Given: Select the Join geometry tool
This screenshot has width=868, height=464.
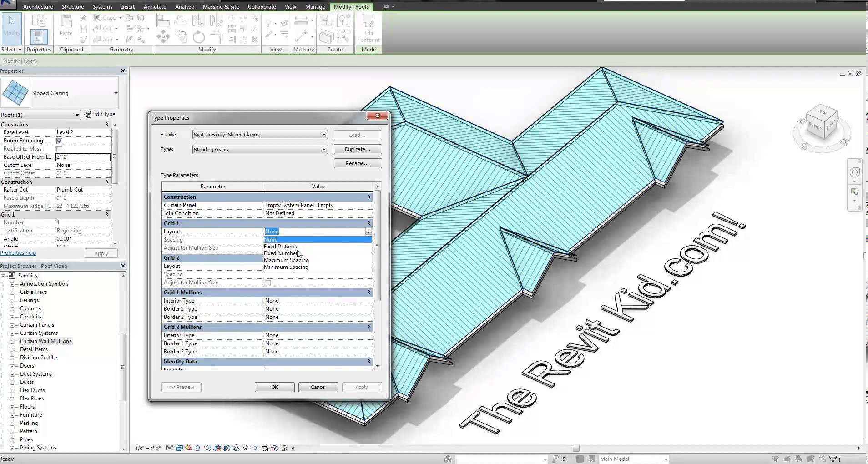Looking at the screenshot, I should coord(103,40).
